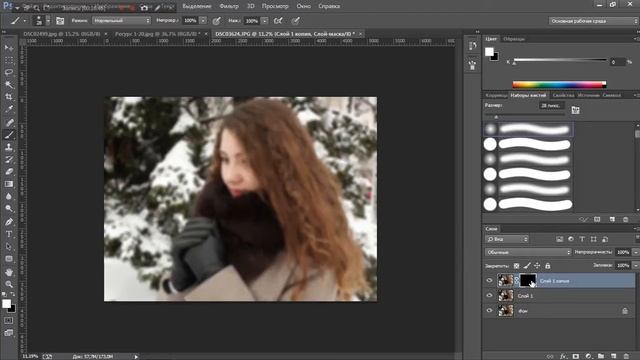
Task: Change screen mode at toolbox bottom
Action: [9, 333]
